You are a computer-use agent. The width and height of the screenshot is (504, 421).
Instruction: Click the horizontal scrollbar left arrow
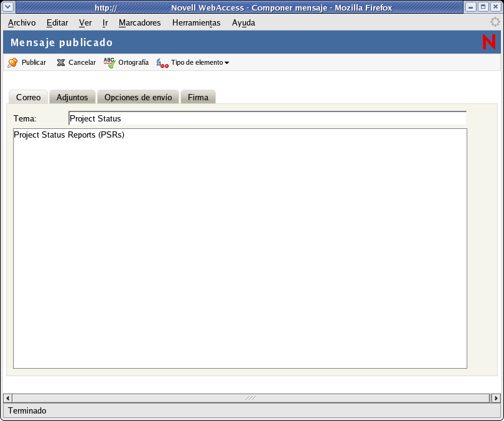point(7,398)
